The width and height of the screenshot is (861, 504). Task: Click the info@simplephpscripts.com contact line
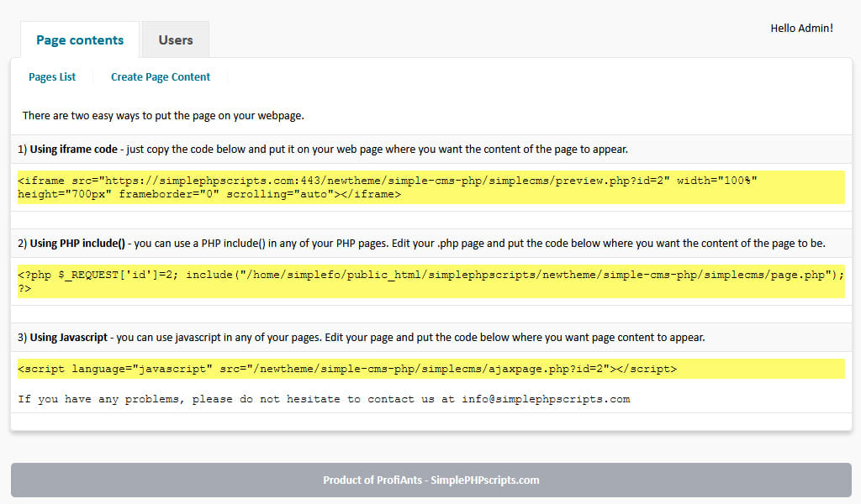[x=324, y=399]
